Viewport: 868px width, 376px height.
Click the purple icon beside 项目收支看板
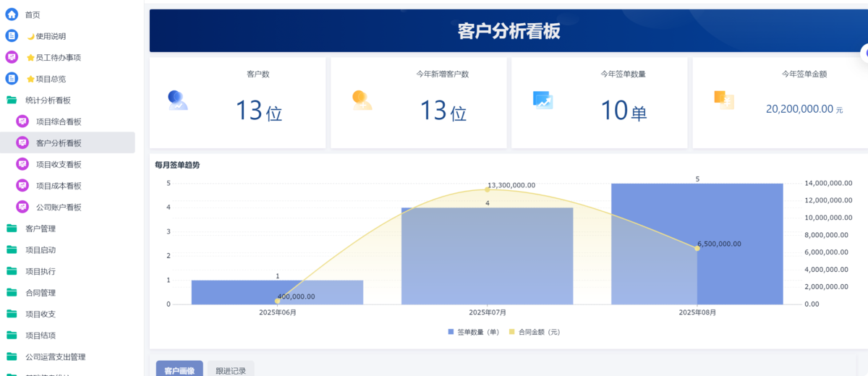22,164
